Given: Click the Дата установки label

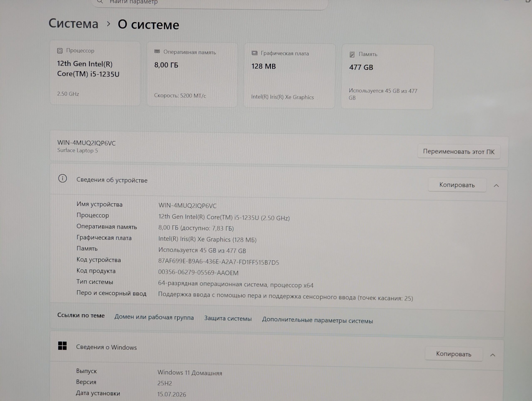Looking at the screenshot, I should 98,393.
